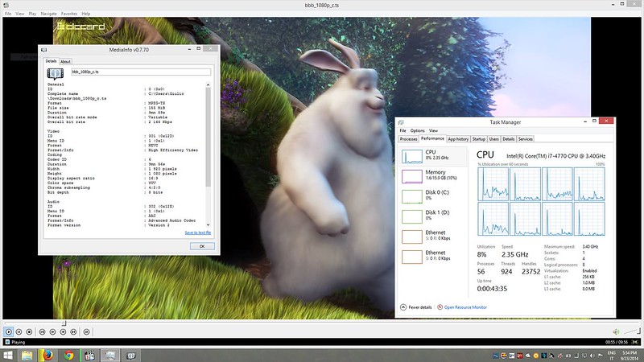644x362 pixels.
Task: Click OK in MediaInfo window
Action: pyautogui.click(x=202, y=246)
